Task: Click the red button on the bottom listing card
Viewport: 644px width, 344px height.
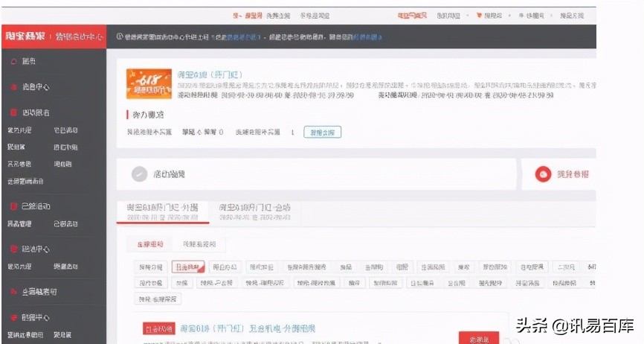Action: (478, 338)
